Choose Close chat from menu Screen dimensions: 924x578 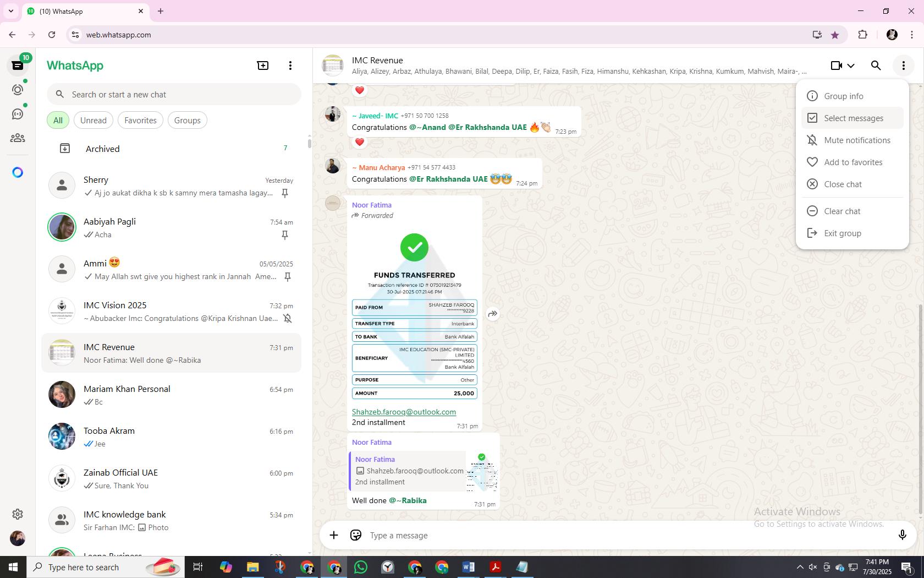(x=852, y=184)
